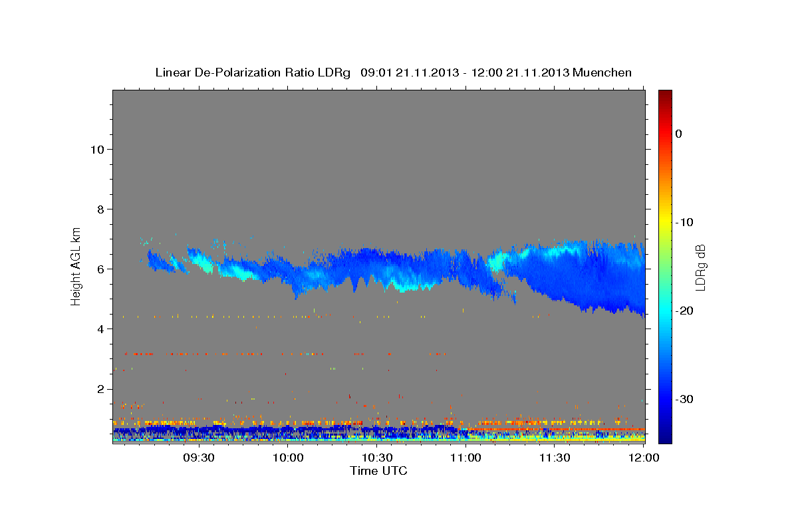
Task: Click the colorbar value label -10
Action: pyautogui.click(x=684, y=222)
